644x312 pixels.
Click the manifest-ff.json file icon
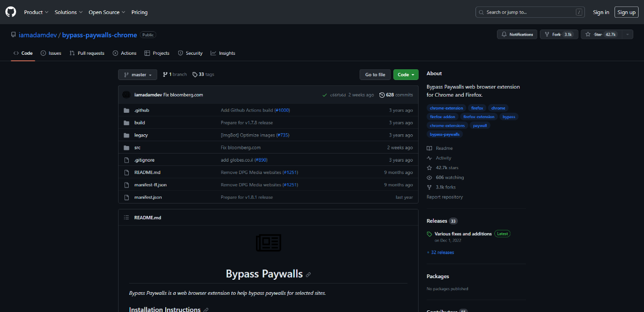click(x=127, y=185)
